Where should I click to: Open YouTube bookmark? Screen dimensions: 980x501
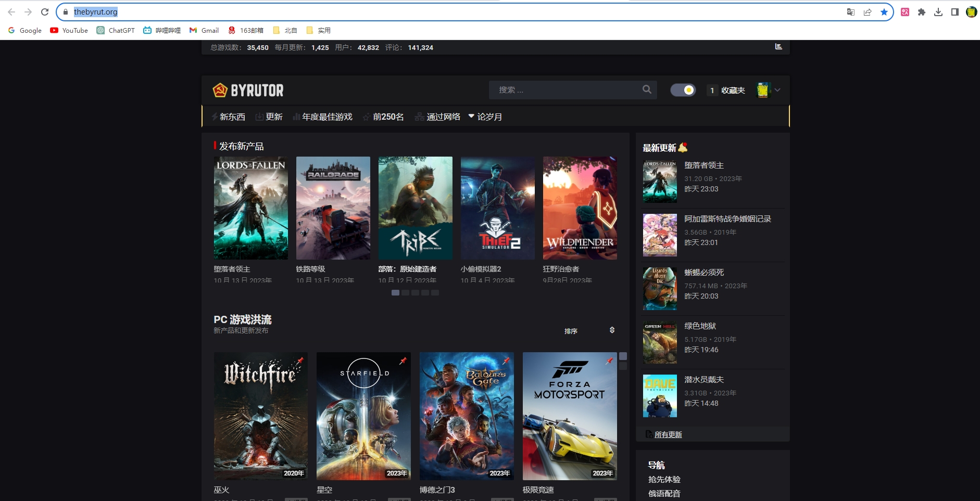pos(69,30)
